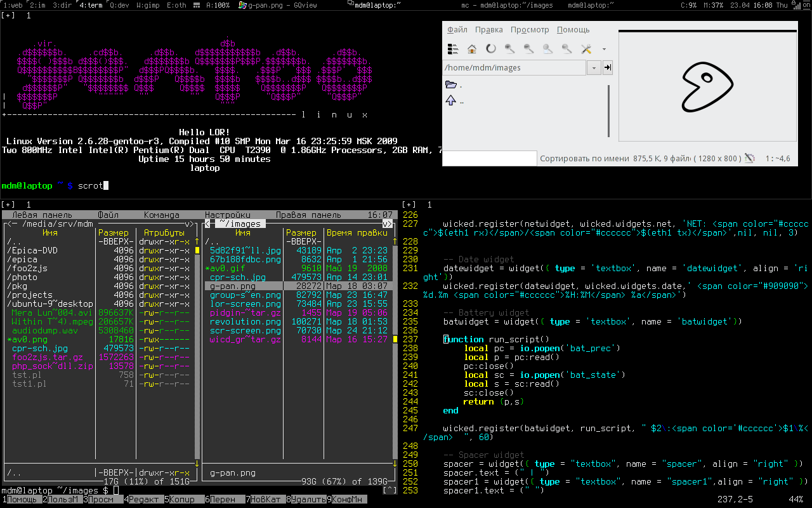Focus 'mc - mdm@laptop:~/images' in tasklist
Viewport: 812px width, 508px height.
click(507, 5)
